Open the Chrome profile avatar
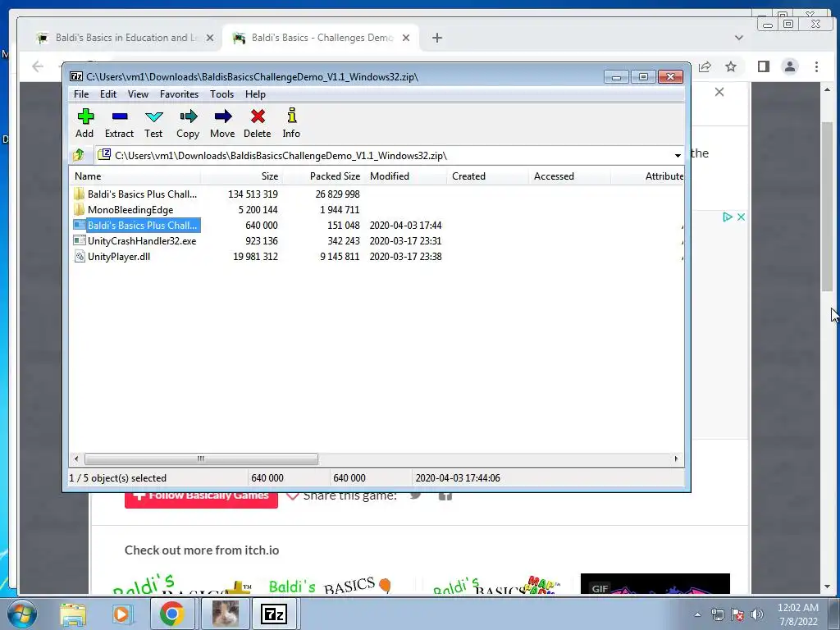 click(x=790, y=66)
